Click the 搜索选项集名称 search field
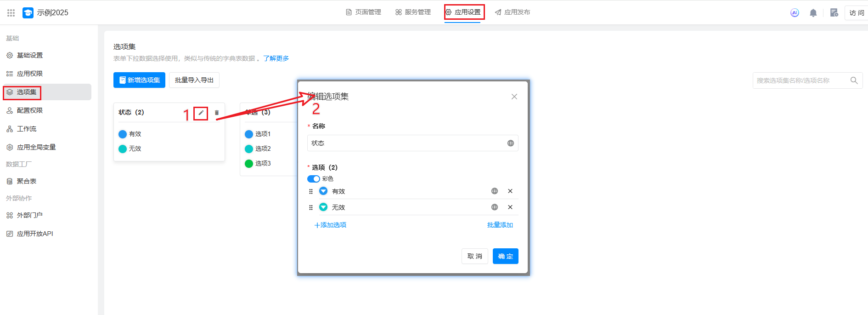The image size is (868, 315). (x=799, y=80)
